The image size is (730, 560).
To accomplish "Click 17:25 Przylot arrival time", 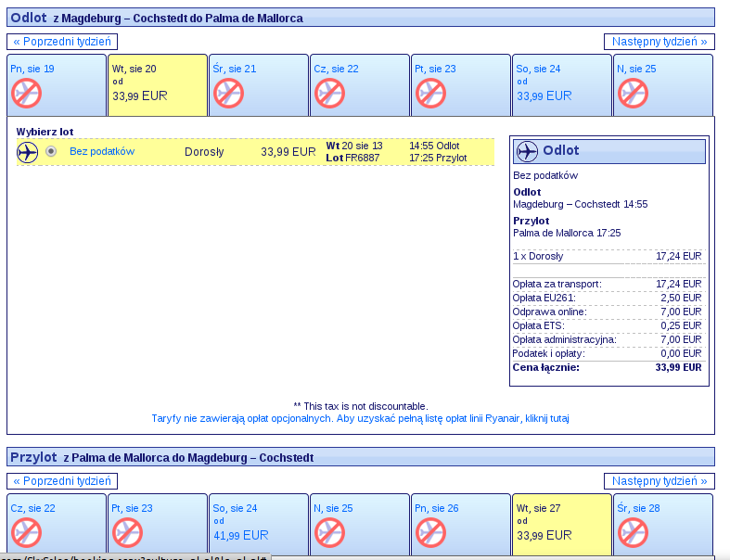I will click(438, 158).
